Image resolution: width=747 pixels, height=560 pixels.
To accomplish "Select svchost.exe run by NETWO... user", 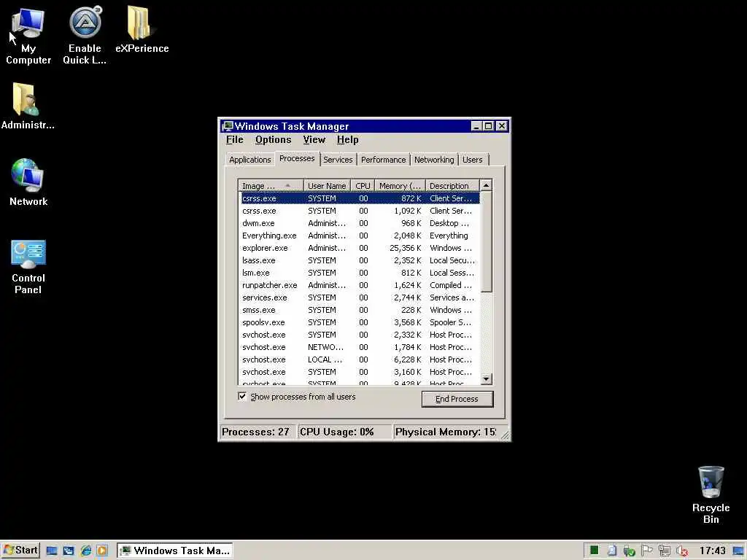I will tap(359, 346).
